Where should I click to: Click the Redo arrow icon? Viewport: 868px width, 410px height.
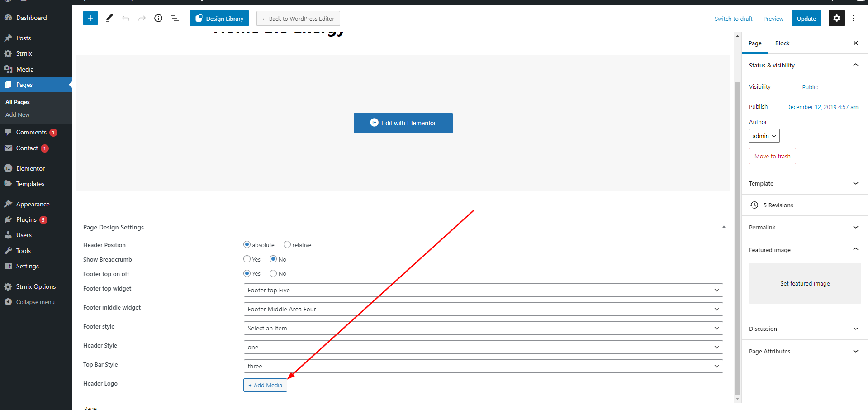pos(142,18)
